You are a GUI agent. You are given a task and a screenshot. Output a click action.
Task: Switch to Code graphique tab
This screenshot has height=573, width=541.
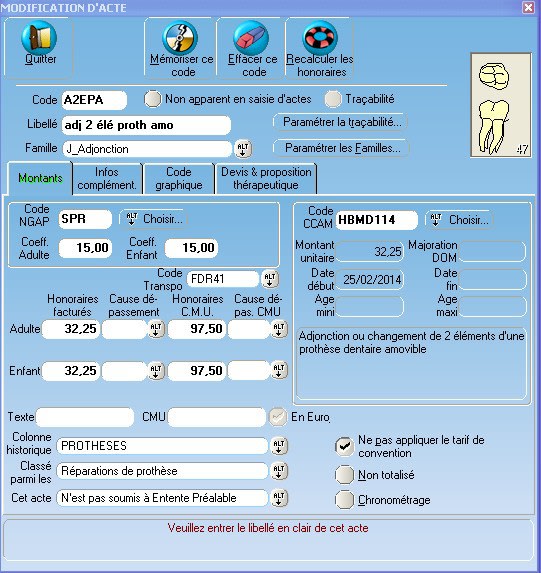[x=179, y=179]
